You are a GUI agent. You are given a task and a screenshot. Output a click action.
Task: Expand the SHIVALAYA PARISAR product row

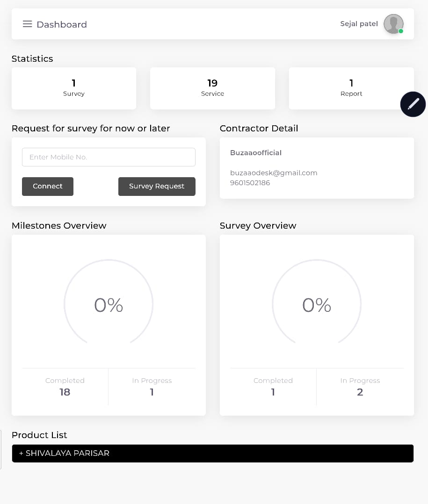pos(212,453)
